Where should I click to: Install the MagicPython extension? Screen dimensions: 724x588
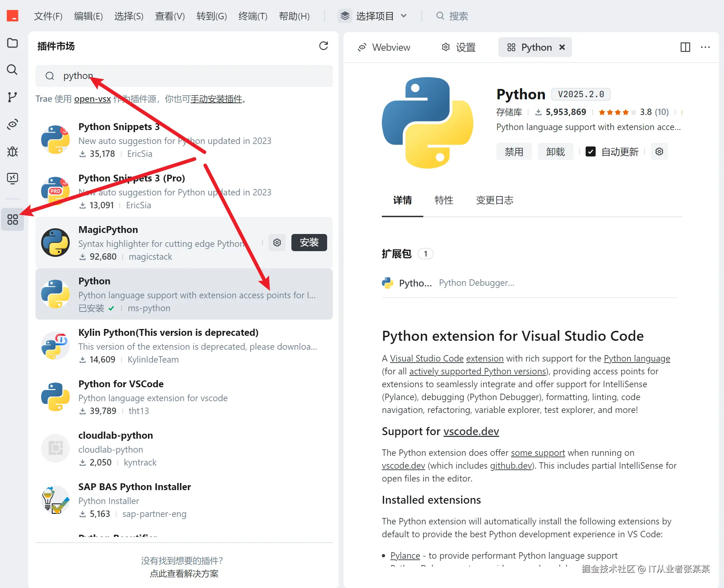(309, 243)
